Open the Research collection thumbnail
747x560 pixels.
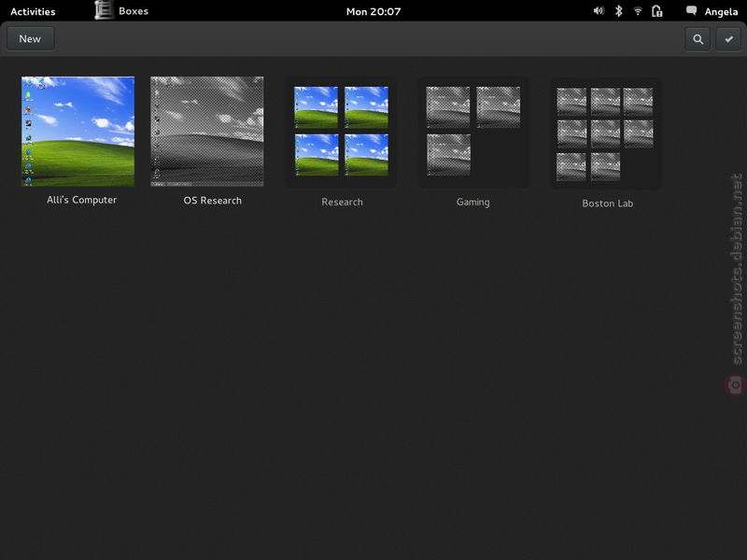[x=341, y=132]
